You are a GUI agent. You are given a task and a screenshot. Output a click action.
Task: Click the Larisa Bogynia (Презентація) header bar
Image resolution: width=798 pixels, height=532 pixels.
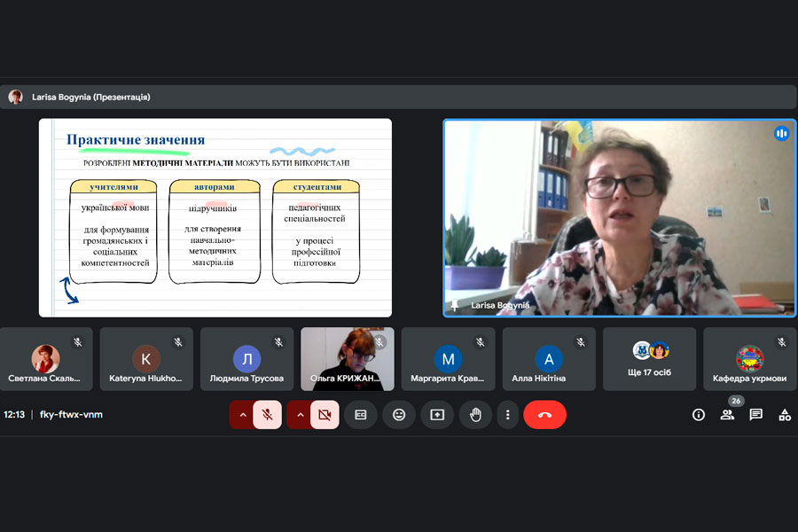(398, 98)
